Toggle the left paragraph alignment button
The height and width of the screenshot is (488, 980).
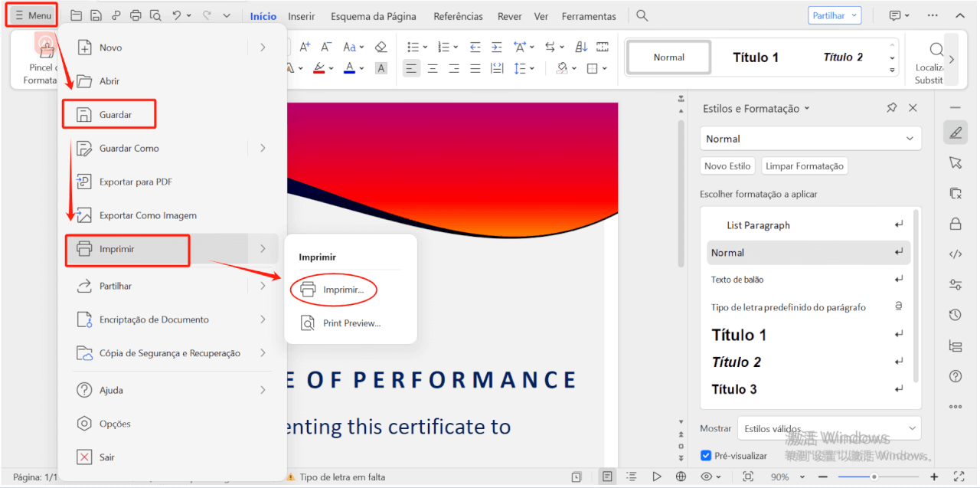point(411,68)
